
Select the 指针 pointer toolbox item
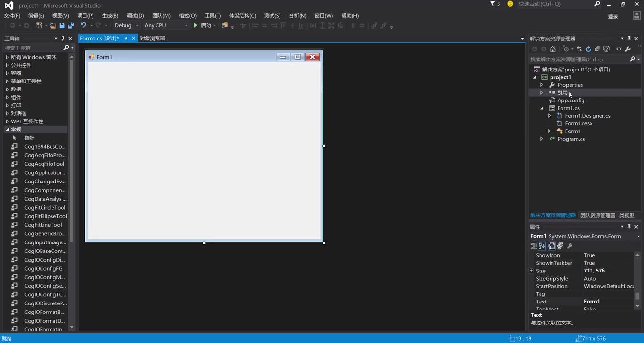coord(29,138)
